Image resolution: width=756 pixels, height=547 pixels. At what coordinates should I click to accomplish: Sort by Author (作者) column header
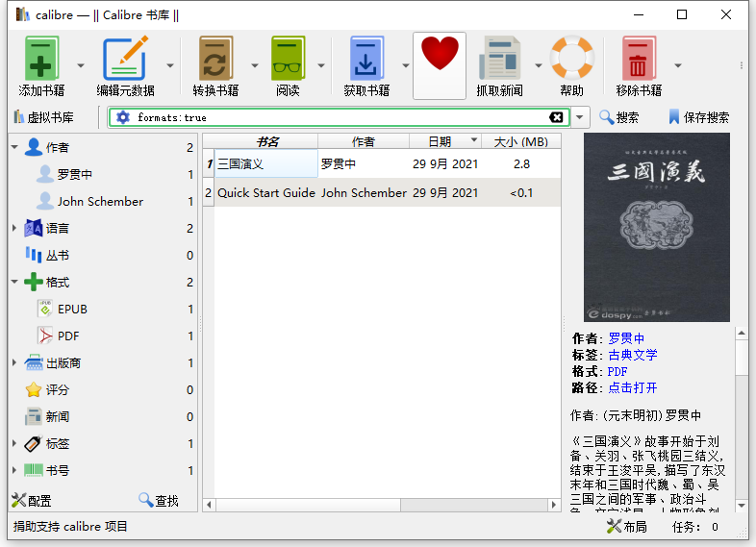363,141
